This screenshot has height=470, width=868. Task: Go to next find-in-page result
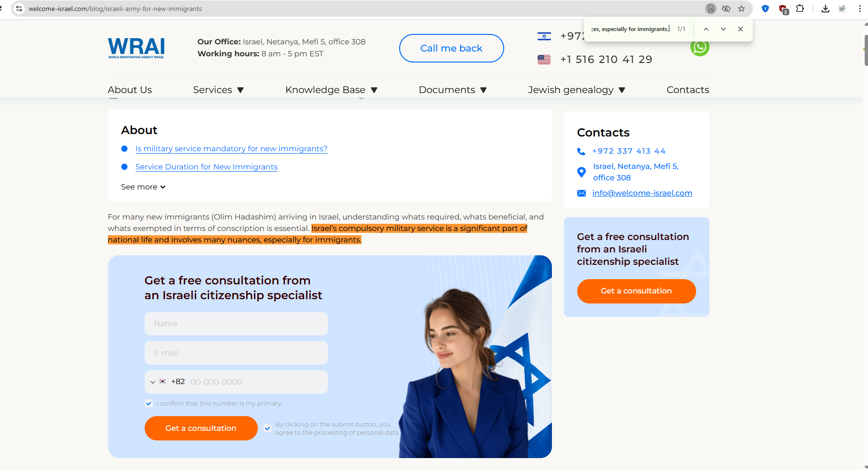coord(723,29)
